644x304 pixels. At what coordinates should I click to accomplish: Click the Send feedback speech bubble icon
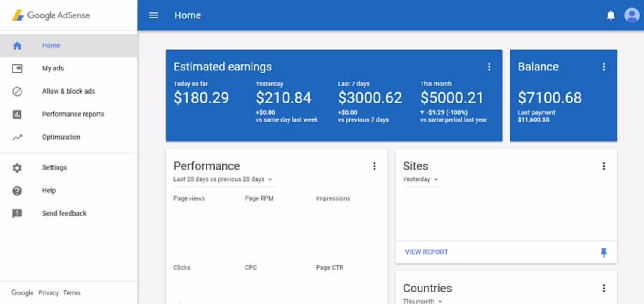[x=17, y=213]
